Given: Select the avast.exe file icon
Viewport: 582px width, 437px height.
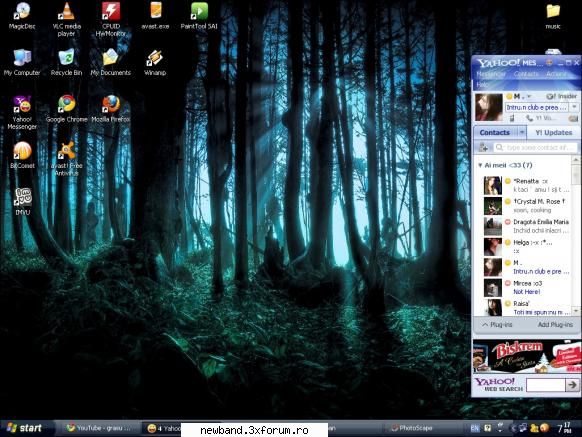Looking at the screenshot, I should pos(155,16).
